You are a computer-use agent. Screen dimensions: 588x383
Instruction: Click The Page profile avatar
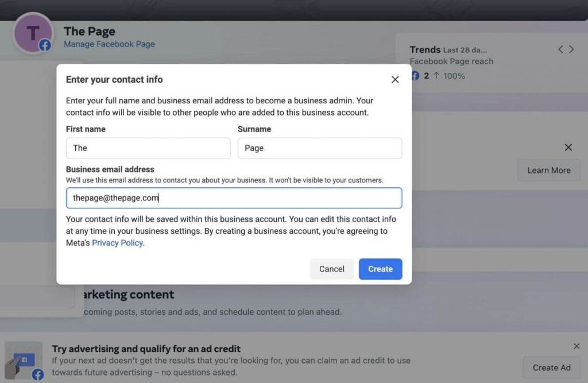click(x=33, y=33)
